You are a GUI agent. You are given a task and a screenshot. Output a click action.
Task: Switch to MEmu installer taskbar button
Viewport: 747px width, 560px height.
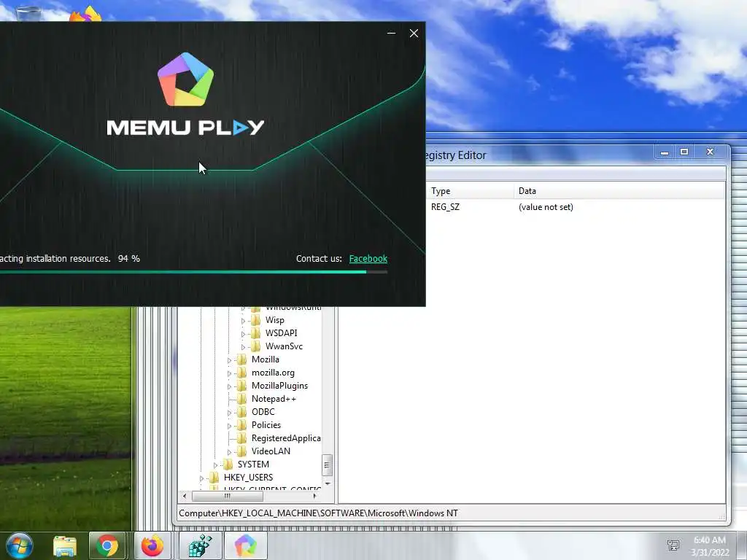pyautogui.click(x=245, y=545)
